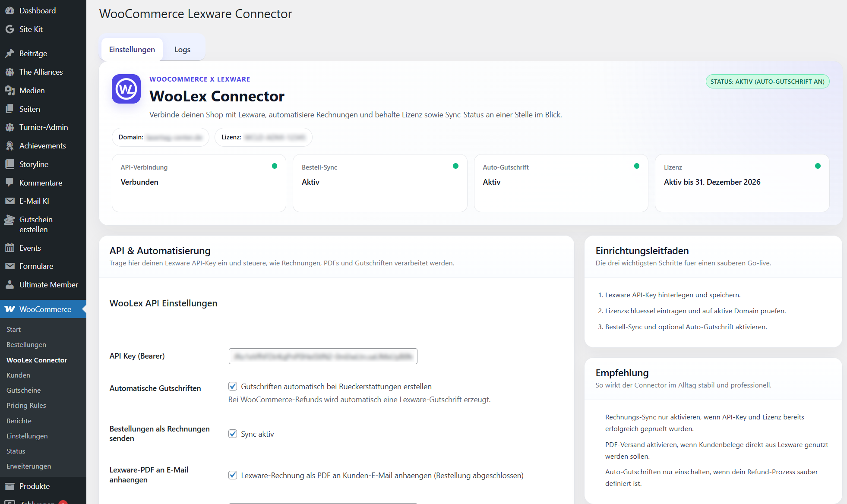
Task: Uncheck Lexware-Rechnung als PDF anhaengen
Action: [x=233, y=475]
